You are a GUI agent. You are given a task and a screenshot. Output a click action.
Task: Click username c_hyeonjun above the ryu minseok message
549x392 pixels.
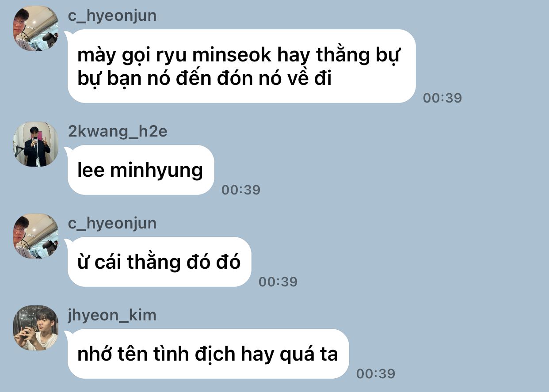(112, 16)
